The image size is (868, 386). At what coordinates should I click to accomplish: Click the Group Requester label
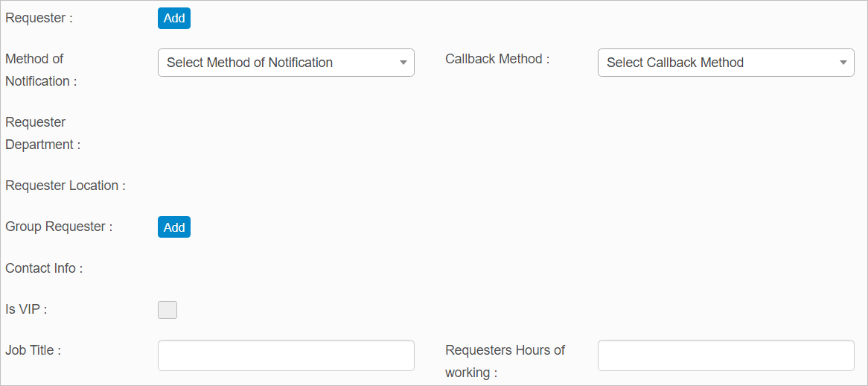coord(59,227)
